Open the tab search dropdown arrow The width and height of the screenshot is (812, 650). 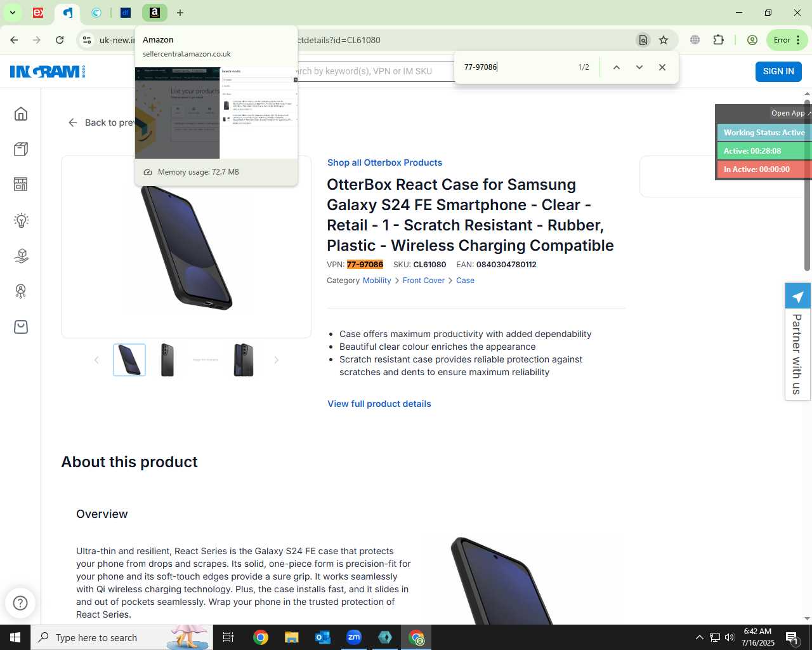coord(12,13)
